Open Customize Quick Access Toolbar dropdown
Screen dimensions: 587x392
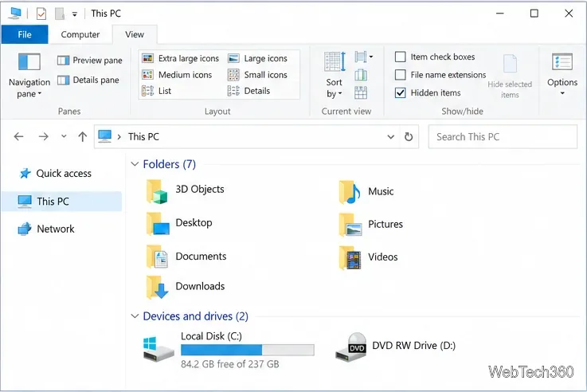pyautogui.click(x=75, y=14)
